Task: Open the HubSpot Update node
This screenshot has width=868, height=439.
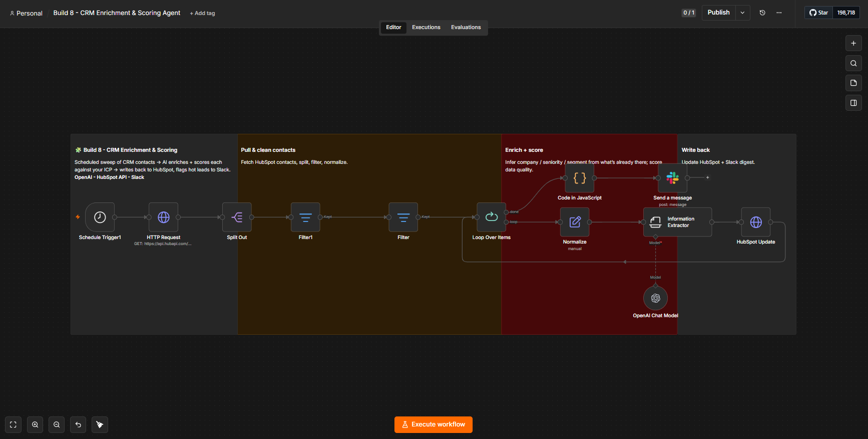Action: coord(756,222)
